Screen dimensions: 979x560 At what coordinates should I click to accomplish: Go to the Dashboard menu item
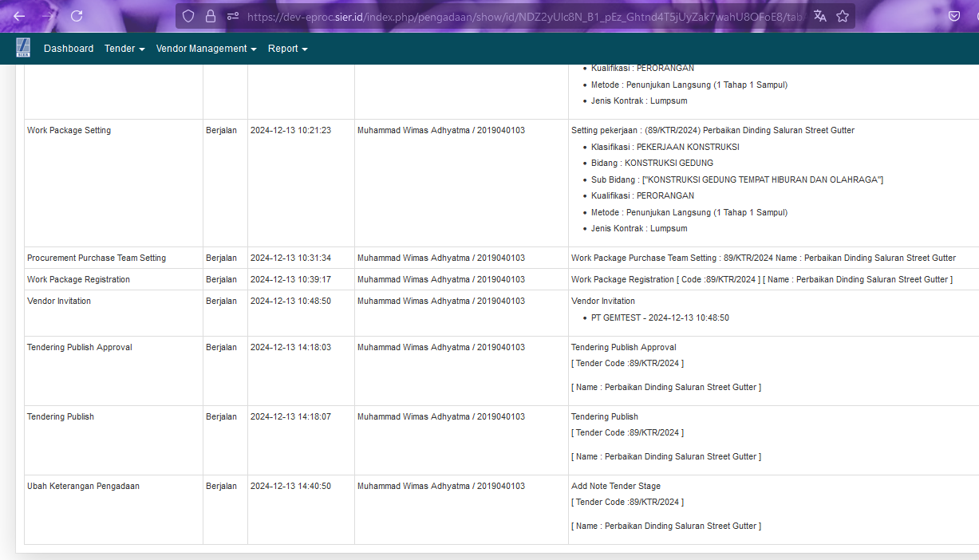[69, 49]
